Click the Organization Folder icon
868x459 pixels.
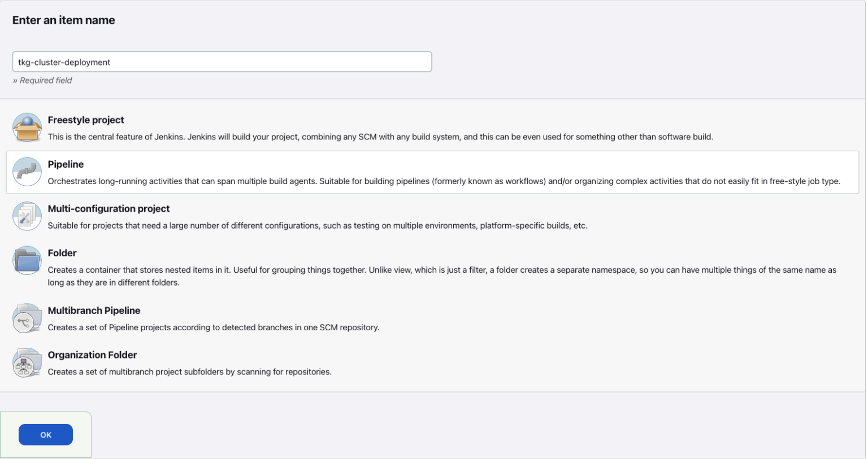(x=27, y=362)
